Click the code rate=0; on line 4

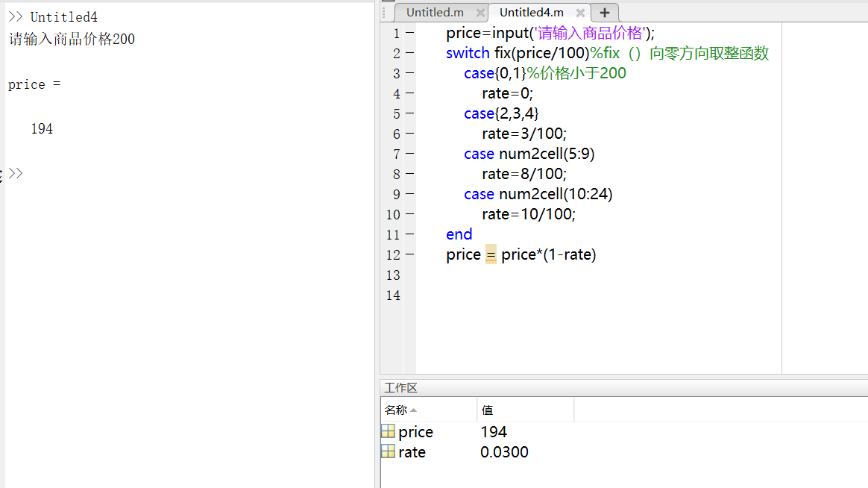[x=508, y=93]
